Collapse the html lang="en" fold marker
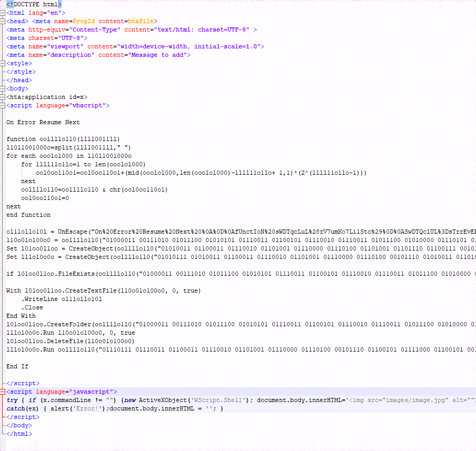The image size is (476, 451). (x=3, y=13)
